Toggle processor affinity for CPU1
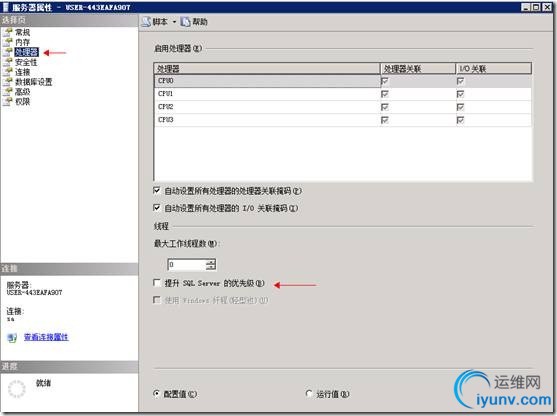 point(384,94)
